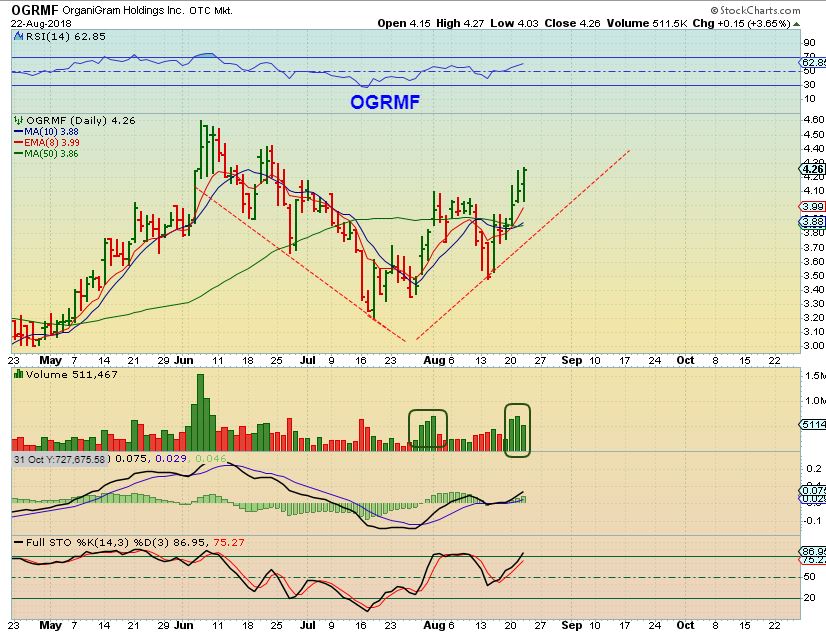This screenshot has height=633, width=826.
Task: Click the '3.00' price axis label
Action: pyautogui.click(x=814, y=346)
